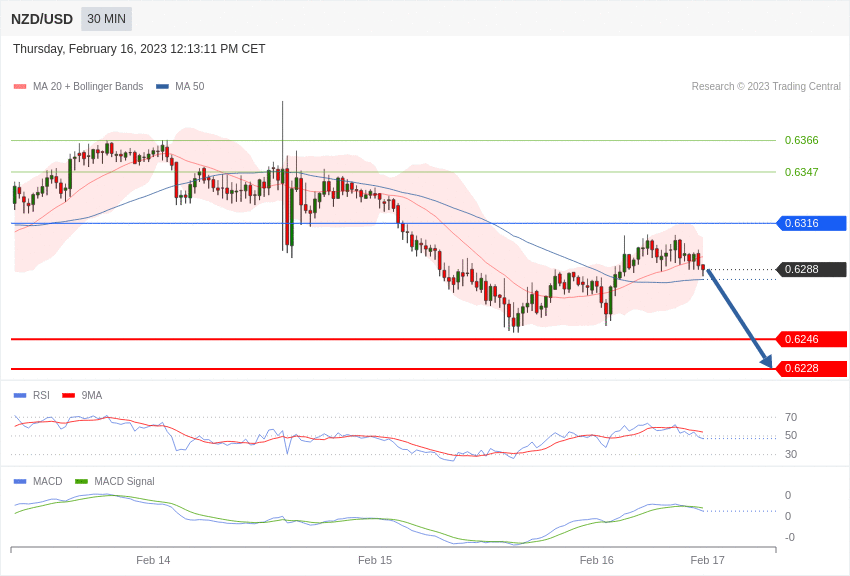Click the MACD legend label
This screenshot has height=576, width=850.
pyautogui.click(x=48, y=481)
